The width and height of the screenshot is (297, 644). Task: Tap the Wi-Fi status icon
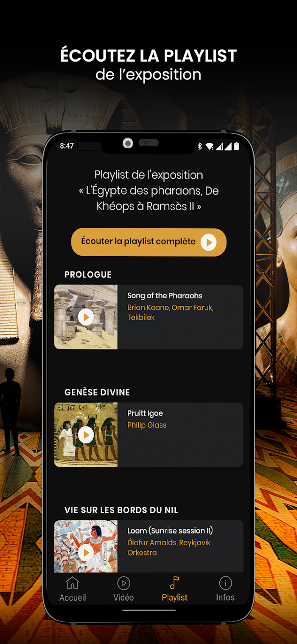[x=210, y=146]
